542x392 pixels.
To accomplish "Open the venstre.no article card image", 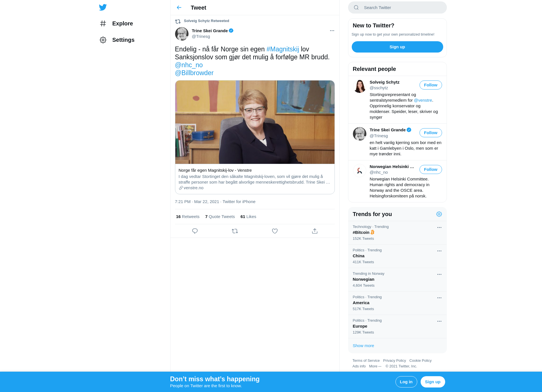I will [255, 122].
